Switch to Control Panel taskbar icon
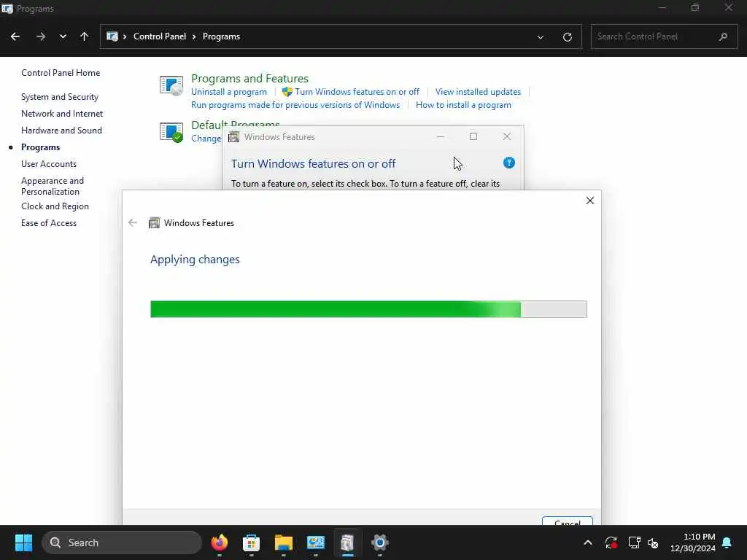Screen dimensions: 747x560 point(315,542)
